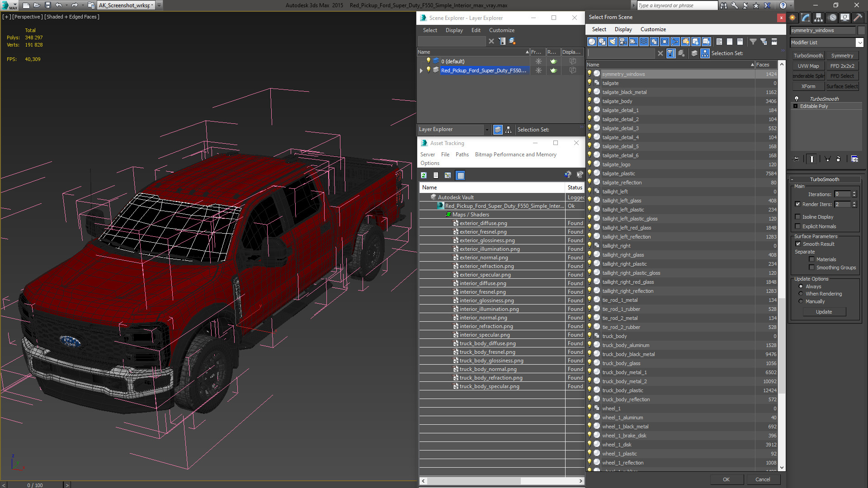Open a file from the quick toolbar

[x=37, y=5]
